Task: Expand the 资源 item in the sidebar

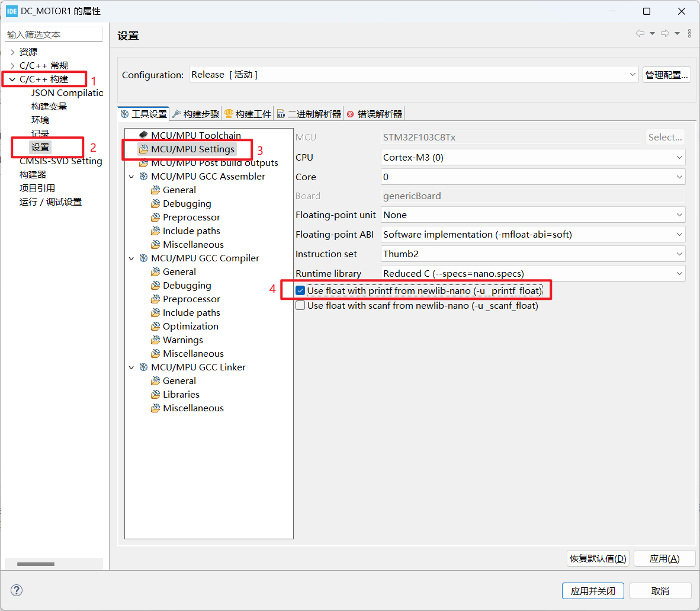Action: coord(13,52)
